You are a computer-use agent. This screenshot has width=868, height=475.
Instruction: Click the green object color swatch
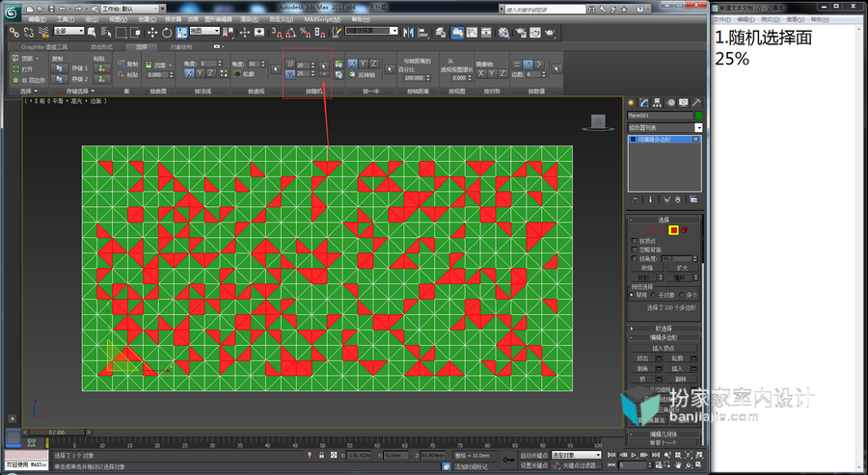[x=698, y=116]
